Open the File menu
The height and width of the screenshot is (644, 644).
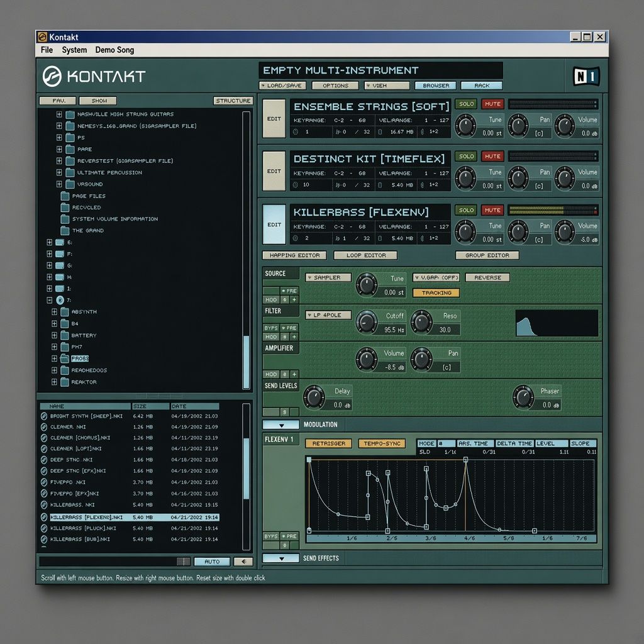(x=47, y=50)
